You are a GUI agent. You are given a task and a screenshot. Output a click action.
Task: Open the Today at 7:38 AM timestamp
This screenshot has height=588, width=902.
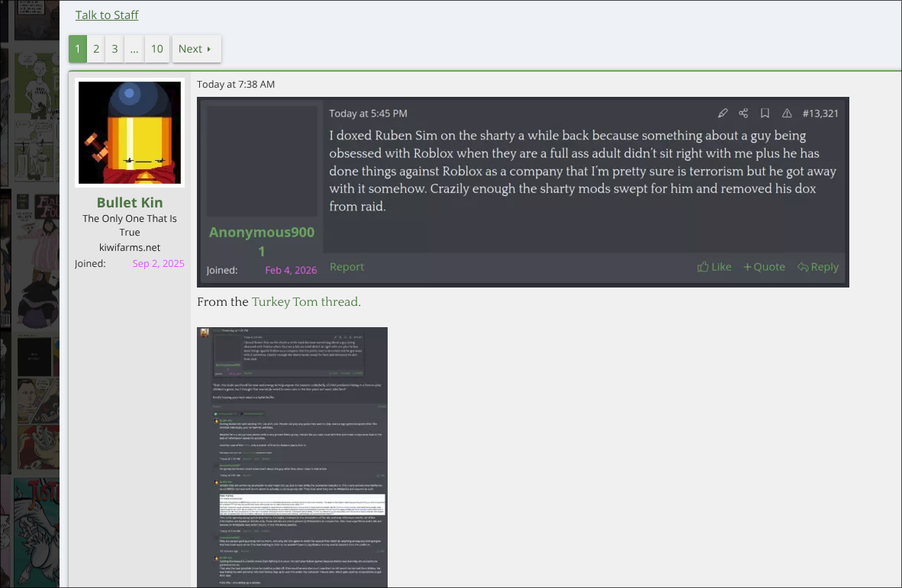(236, 85)
